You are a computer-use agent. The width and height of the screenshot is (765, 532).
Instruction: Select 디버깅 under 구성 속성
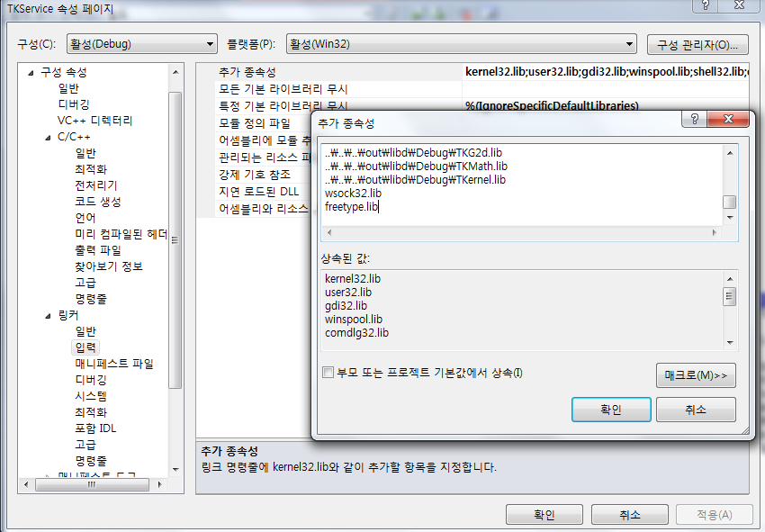point(74,104)
